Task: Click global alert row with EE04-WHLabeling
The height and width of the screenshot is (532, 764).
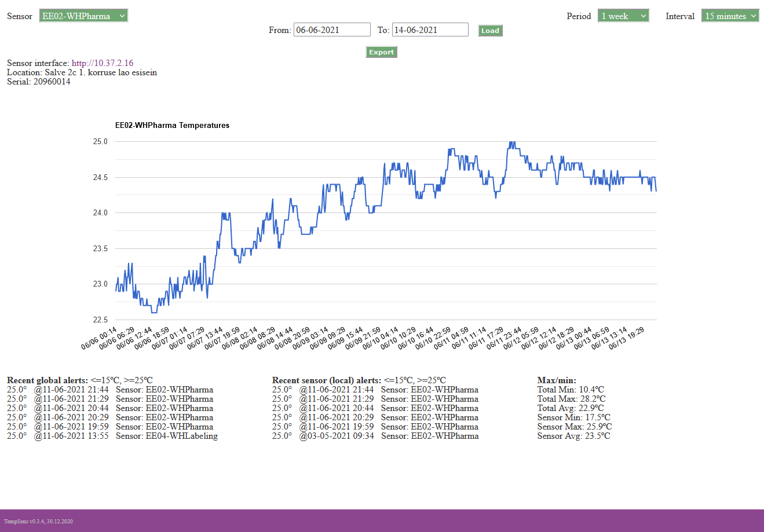Action: 112,436
